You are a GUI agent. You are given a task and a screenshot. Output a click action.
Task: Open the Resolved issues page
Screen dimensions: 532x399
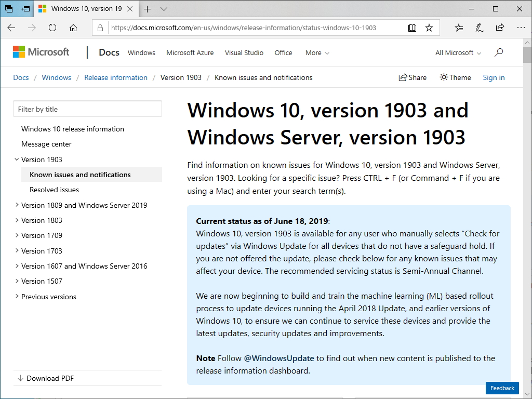(54, 190)
